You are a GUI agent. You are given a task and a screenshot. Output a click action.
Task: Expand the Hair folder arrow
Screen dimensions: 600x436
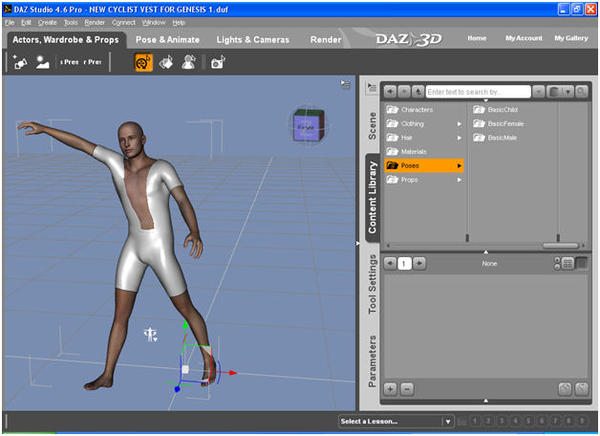(x=459, y=138)
